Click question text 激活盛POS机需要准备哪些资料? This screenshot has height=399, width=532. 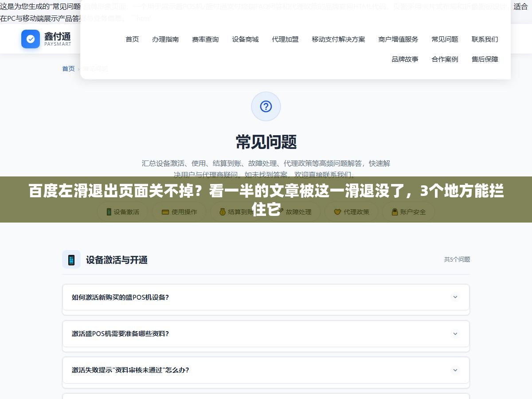120,333
